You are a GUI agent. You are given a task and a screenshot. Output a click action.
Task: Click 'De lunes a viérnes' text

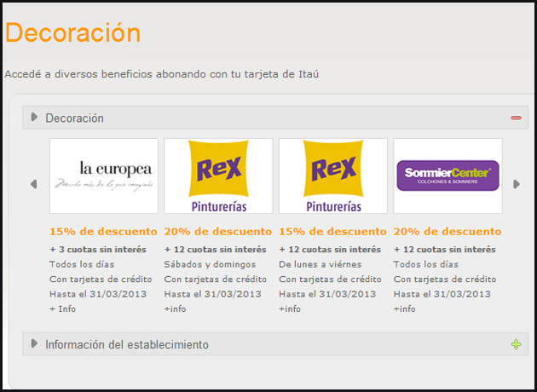tap(320, 265)
